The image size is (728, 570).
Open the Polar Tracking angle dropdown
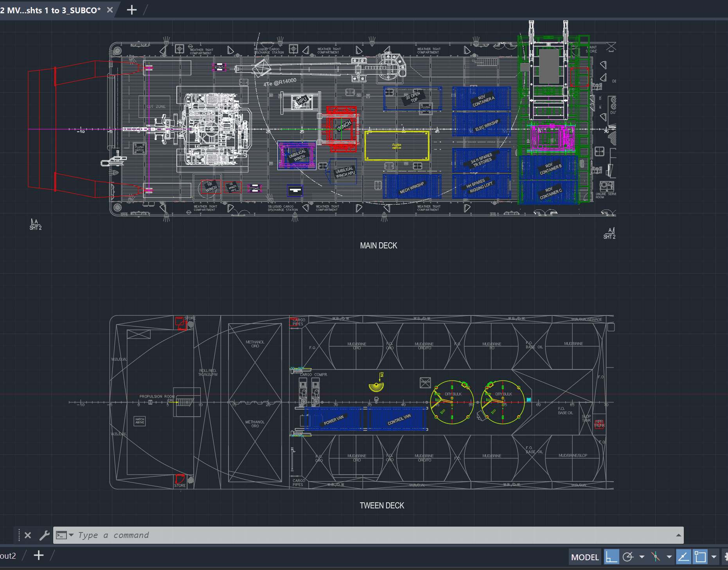(641, 557)
